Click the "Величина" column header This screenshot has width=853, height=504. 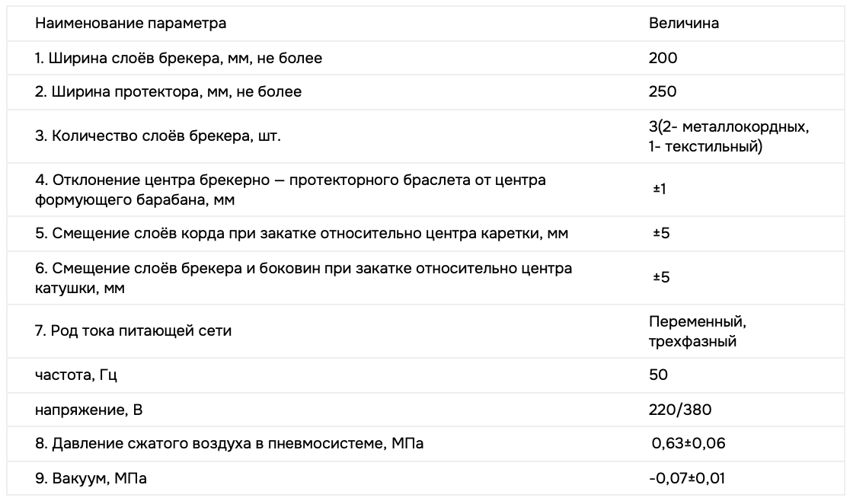[683, 24]
